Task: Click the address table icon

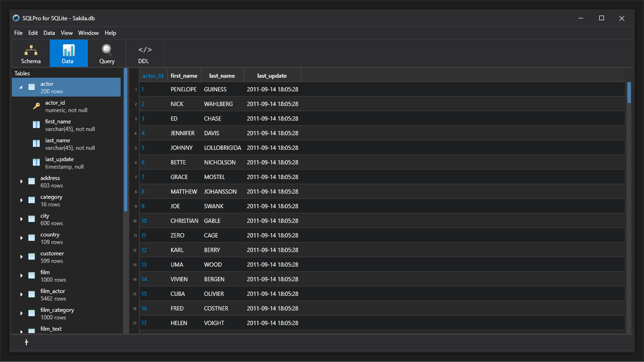Action: 32,181
